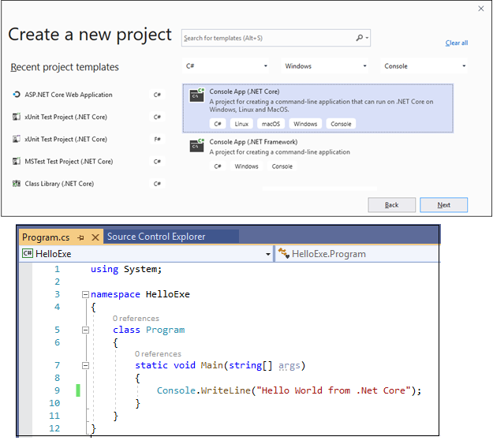Choose Class Library (.NET Core) recent template
Screen dimensions: 493x448
tap(88, 184)
